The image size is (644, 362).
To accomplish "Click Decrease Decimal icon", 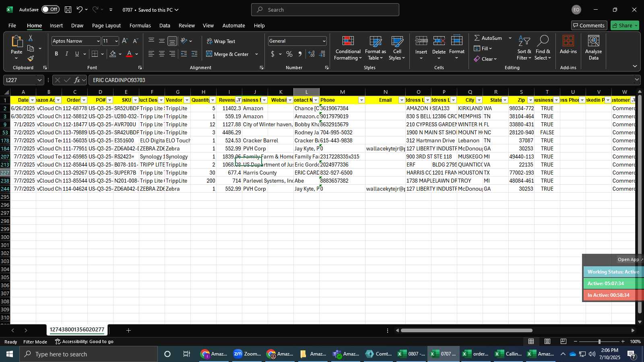I will (x=322, y=54).
